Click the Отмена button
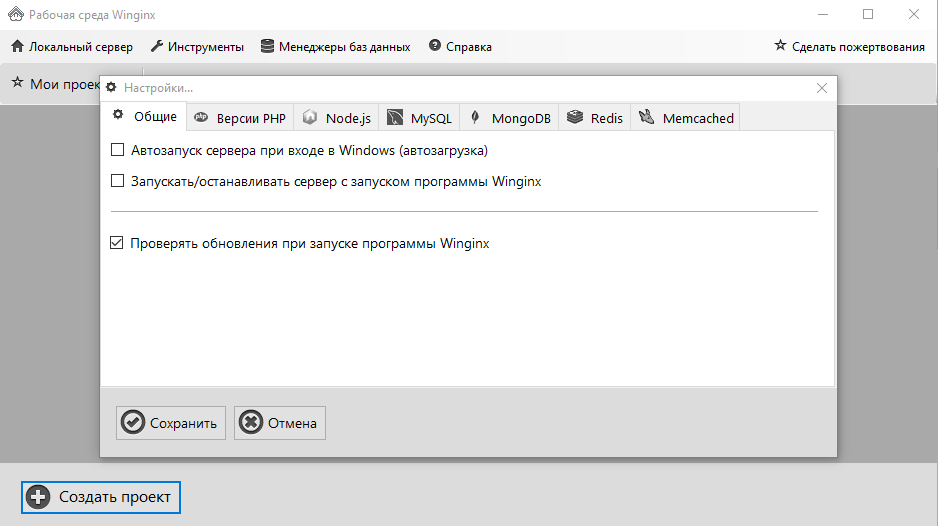 [x=279, y=423]
